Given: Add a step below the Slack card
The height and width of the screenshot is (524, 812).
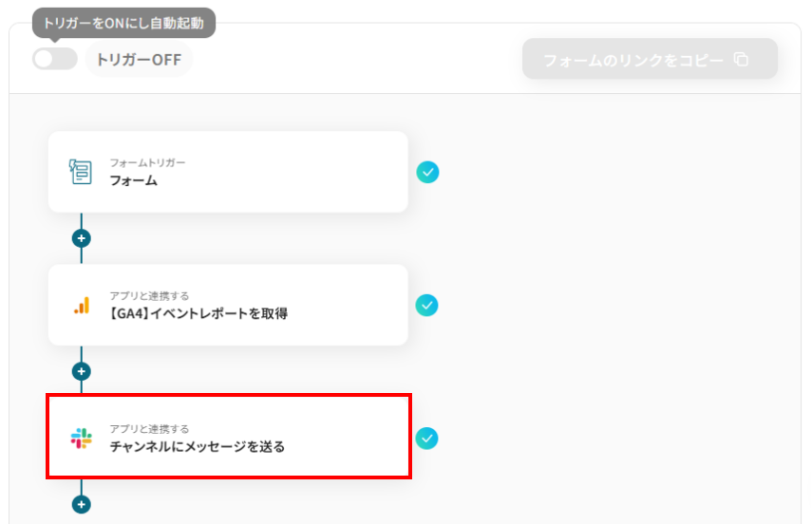Looking at the screenshot, I should (82, 504).
